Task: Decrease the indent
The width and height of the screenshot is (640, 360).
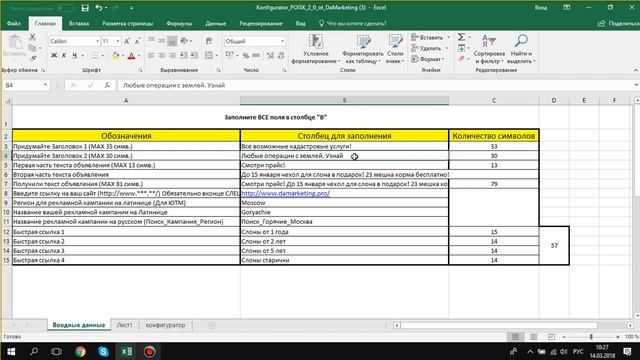Action: point(184,56)
